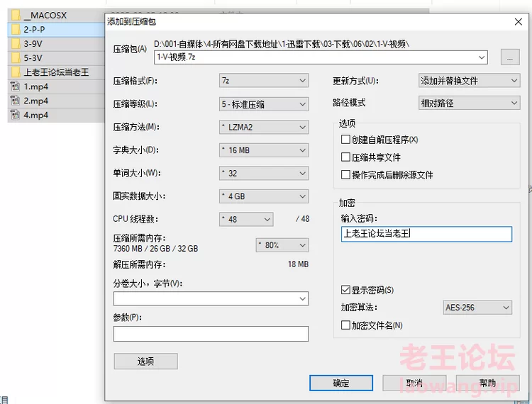The width and height of the screenshot is (532, 404).
Task: Select the 5-3V folder name
Action: (x=33, y=58)
